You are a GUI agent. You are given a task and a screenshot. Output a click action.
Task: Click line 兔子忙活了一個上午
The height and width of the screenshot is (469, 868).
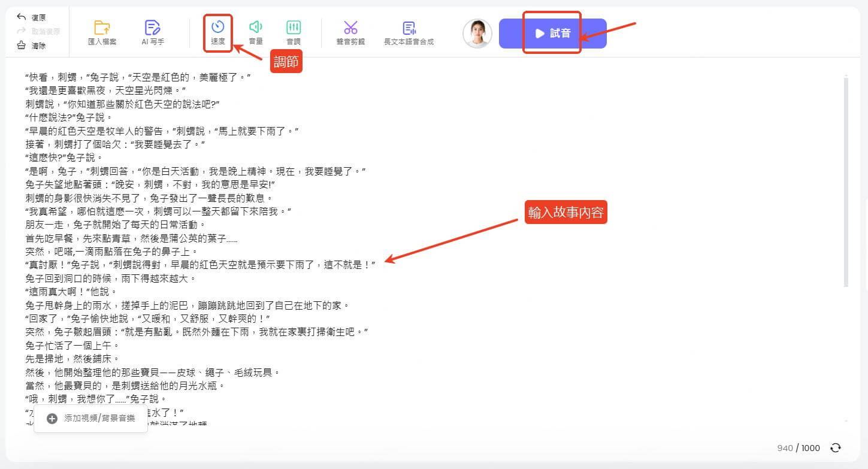72,346
